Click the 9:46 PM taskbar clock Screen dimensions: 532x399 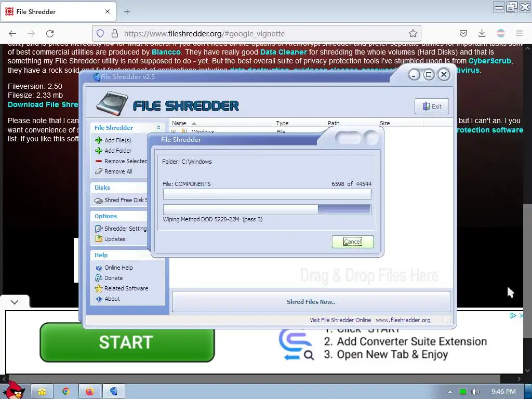click(503, 392)
